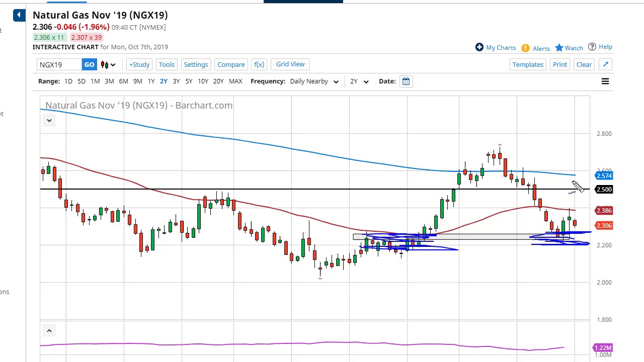Click the Help link
The height and width of the screenshot is (362, 644).
pyautogui.click(x=605, y=47)
